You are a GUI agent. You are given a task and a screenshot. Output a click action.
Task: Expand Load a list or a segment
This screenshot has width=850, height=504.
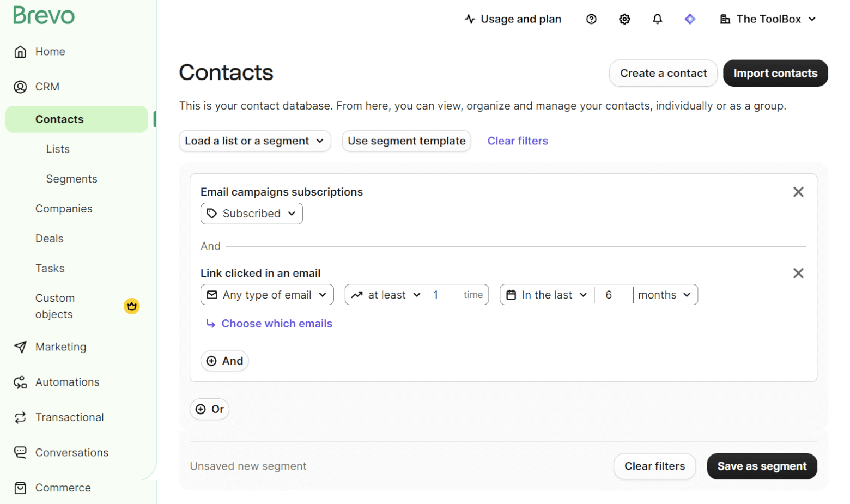click(x=254, y=141)
